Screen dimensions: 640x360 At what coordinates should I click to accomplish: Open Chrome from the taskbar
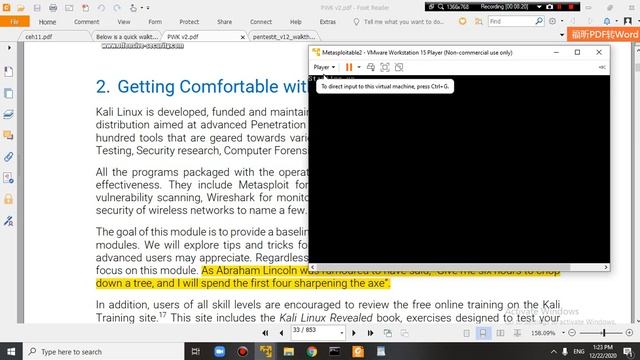(x=311, y=351)
